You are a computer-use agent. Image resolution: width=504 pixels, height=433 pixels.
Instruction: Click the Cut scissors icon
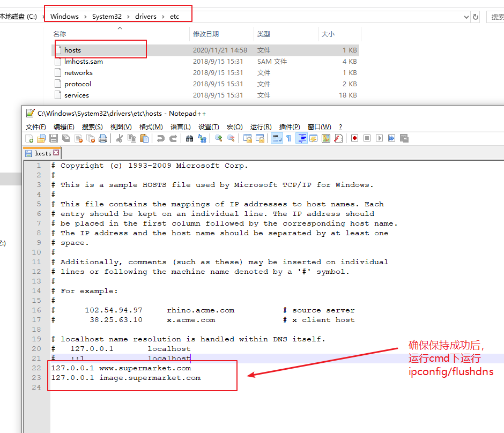pos(119,138)
